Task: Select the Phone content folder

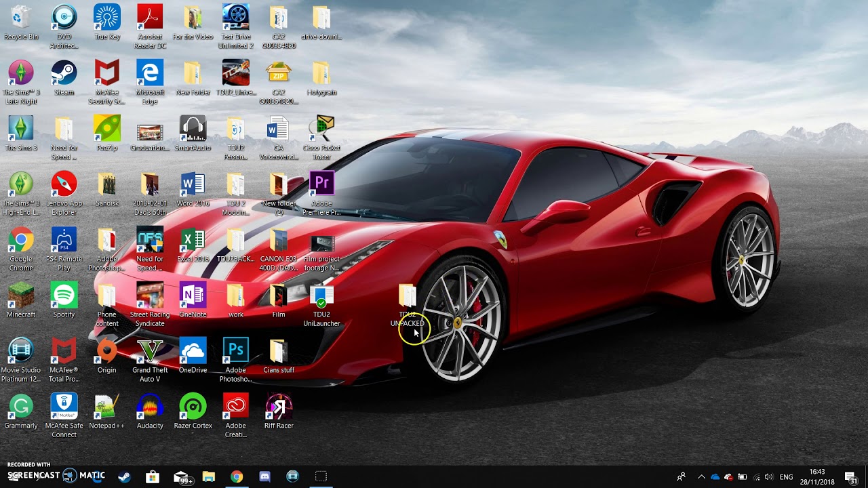Action: tap(106, 304)
